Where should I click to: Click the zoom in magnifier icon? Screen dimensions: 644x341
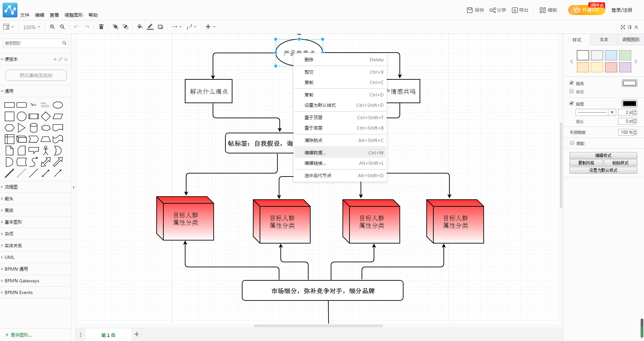click(52, 27)
